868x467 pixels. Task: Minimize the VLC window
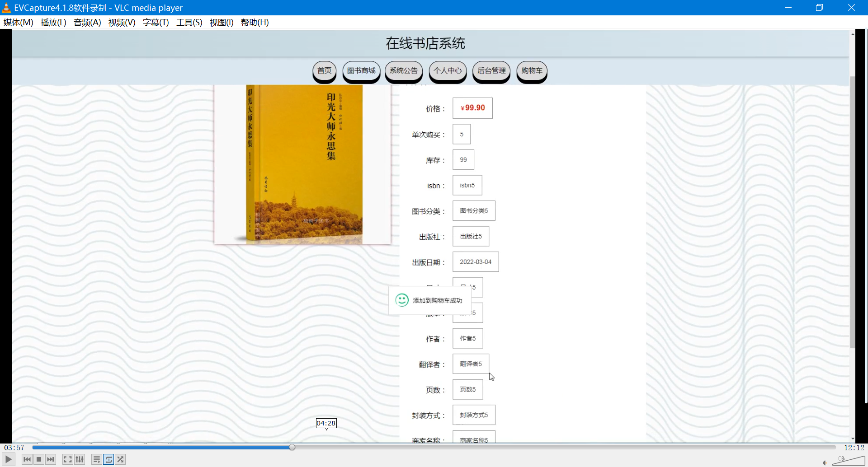(x=788, y=7)
